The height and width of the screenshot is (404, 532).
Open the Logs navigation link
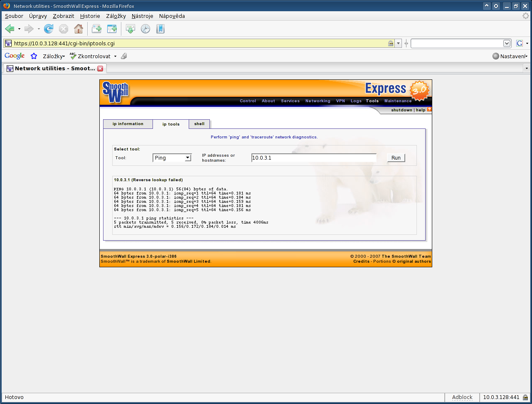356,101
